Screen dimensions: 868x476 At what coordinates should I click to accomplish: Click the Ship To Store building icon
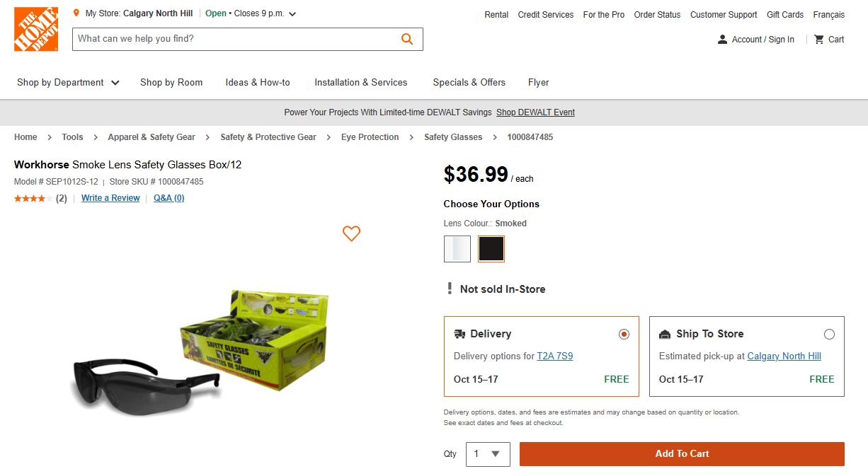664,333
